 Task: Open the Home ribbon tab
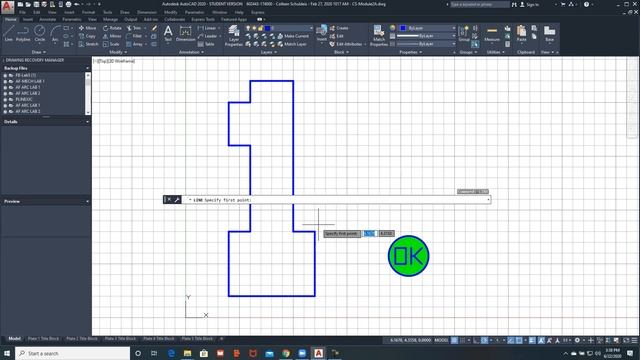coord(11,19)
